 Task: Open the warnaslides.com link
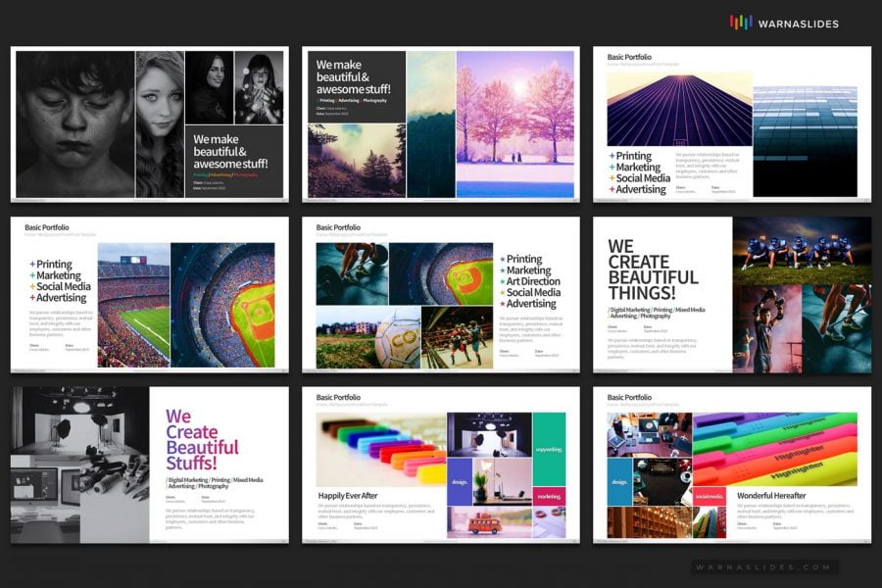click(762, 565)
